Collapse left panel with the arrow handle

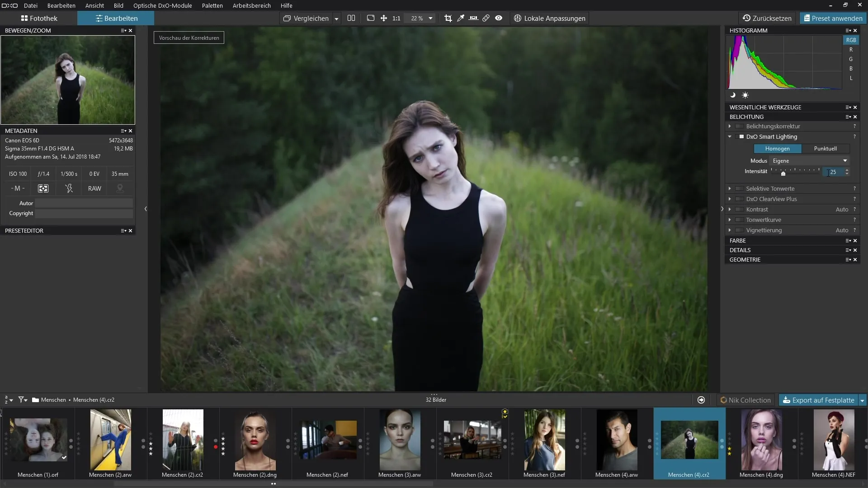click(146, 209)
